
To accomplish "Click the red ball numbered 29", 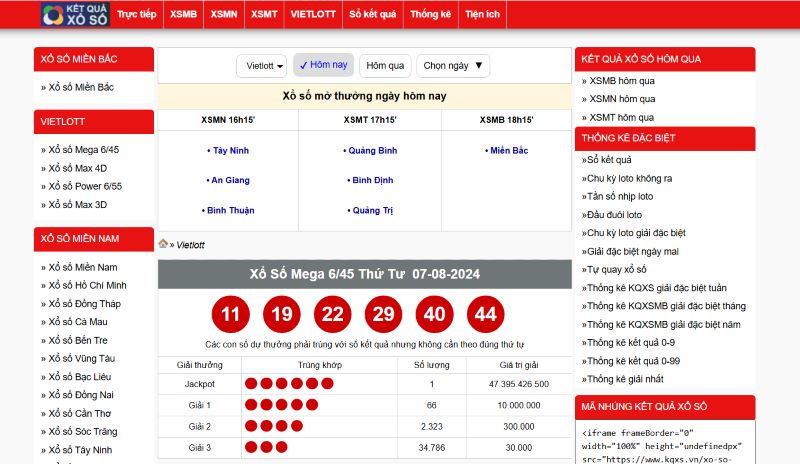I will [383, 314].
